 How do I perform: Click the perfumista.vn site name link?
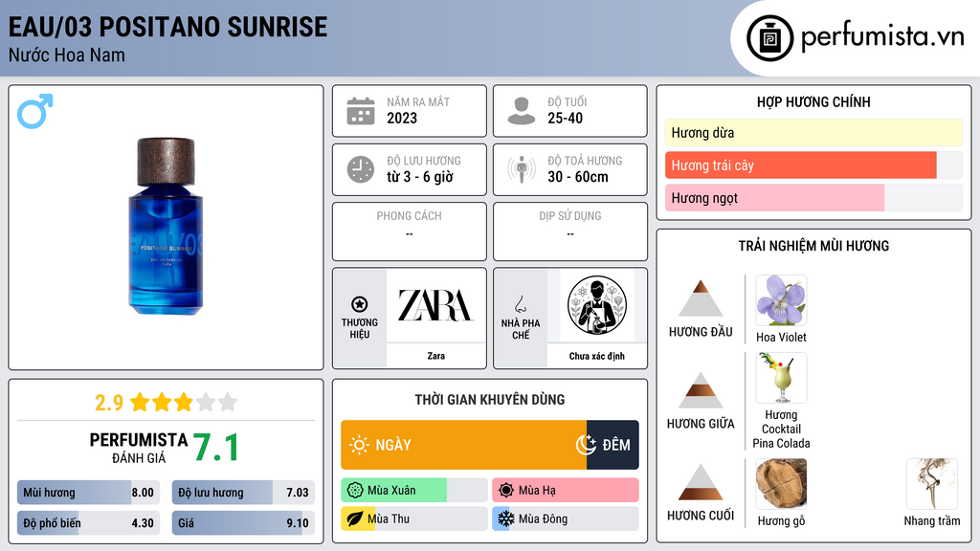tap(882, 37)
